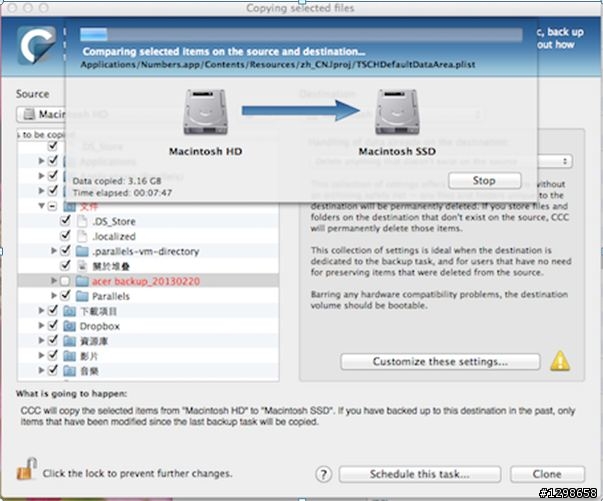Viewport: 603px width, 501px height.
Task: Click the .localized file icon
Action: tap(82, 236)
